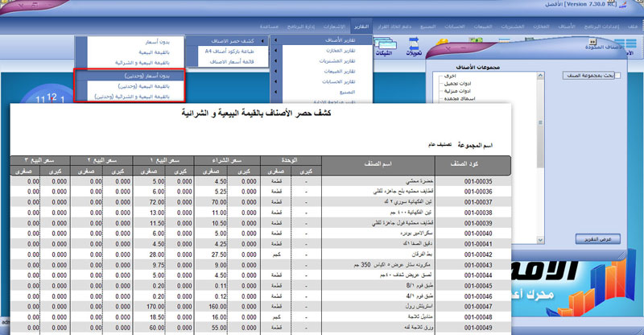Click sale price 170.00 cell
This screenshot has width=644, height=335.
pyautogui.click(x=155, y=307)
